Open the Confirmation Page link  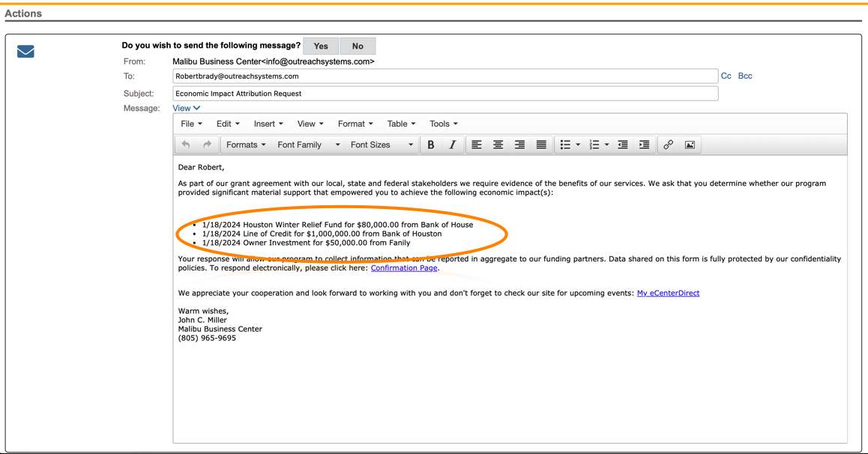point(404,267)
